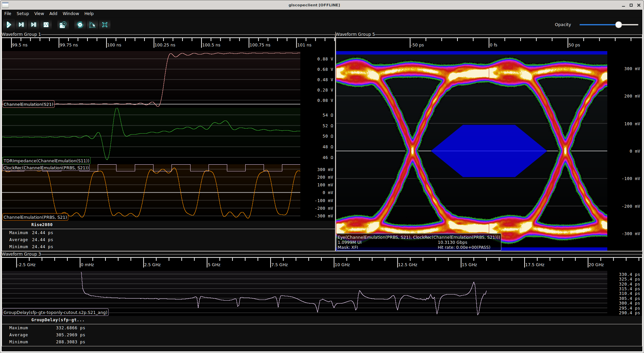Click the Minimum 288.3083 ps value
The image size is (644, 353).
[x=70, y=342]
